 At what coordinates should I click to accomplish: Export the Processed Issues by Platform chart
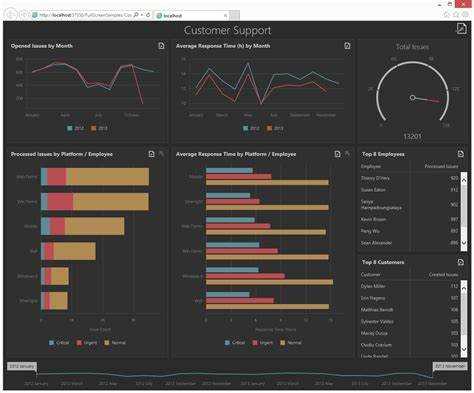(151, 154)
